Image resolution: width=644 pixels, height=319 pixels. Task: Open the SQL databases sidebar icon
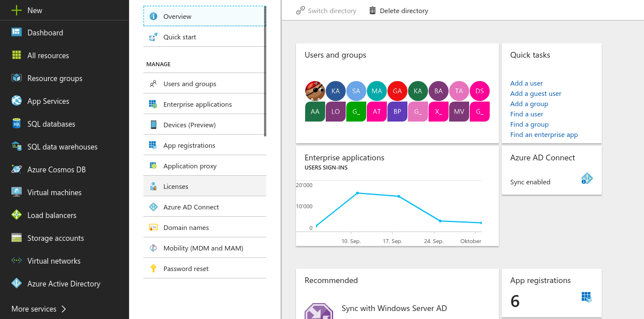(x=17, y=124)
